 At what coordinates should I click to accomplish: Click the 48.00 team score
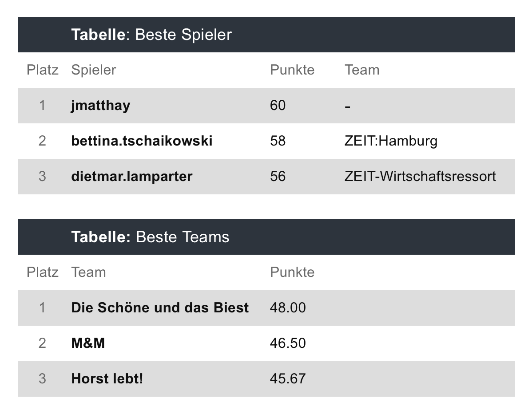[x=287, y=308]
